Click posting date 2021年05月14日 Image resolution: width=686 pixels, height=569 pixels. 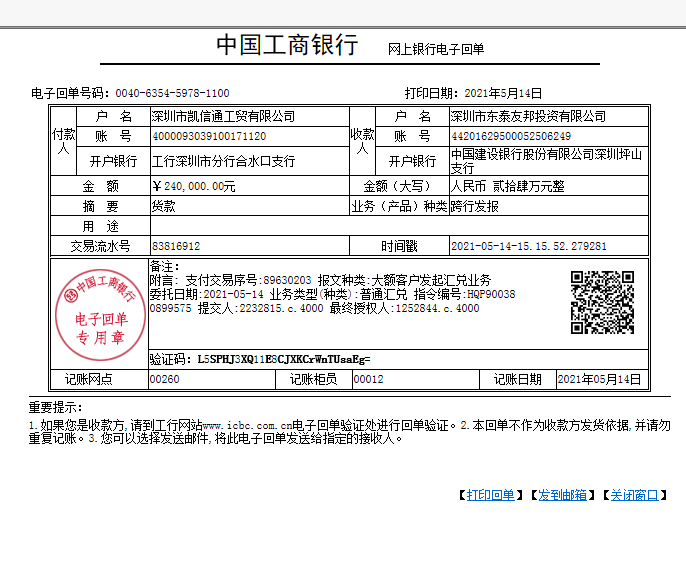click(599, 379)
